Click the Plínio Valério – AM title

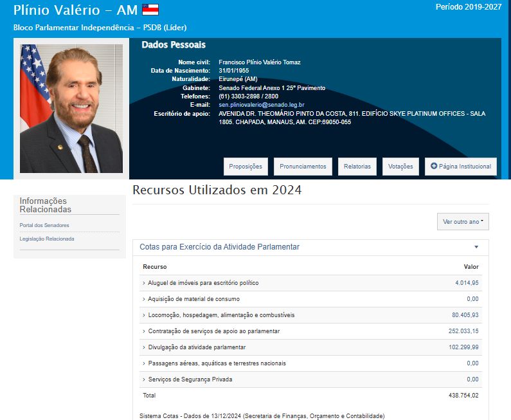pyautogui.click(x=76, y=10)
